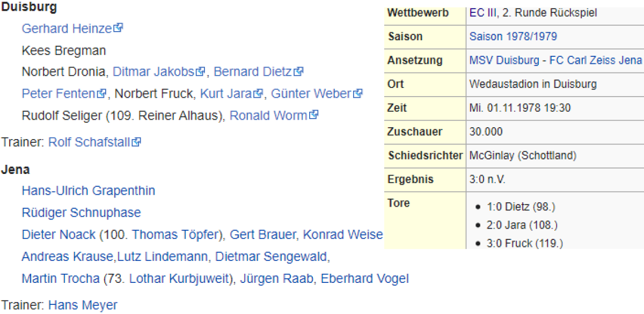Click external link icon next to Peter Fenten

(x=102, y=94)
